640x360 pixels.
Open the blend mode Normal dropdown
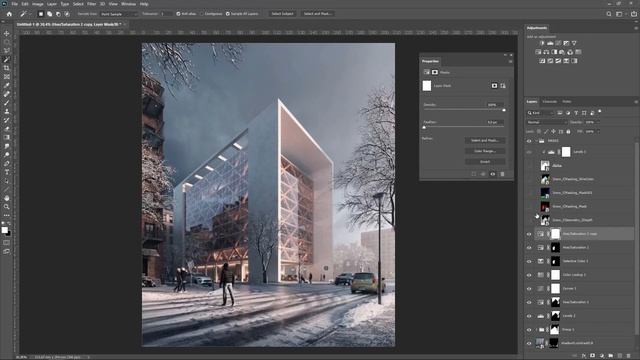547,122
